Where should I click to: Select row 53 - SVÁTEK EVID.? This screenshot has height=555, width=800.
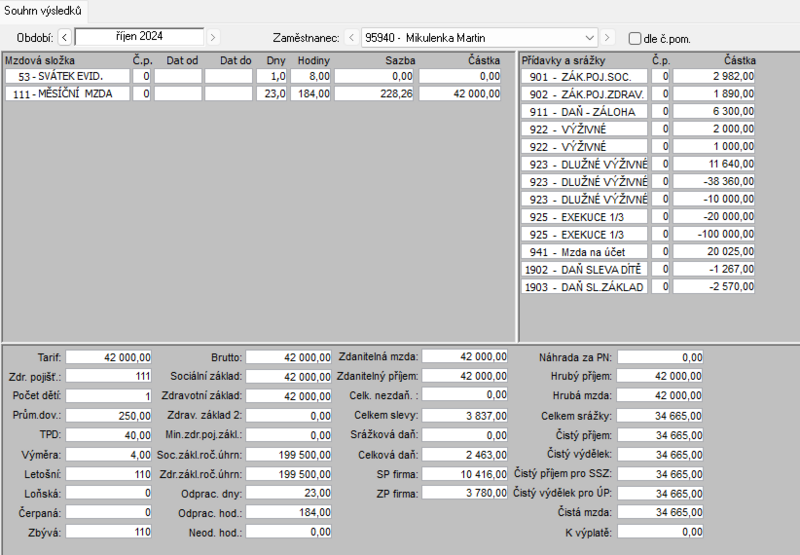pyautogui.click(x=67, y=77)
